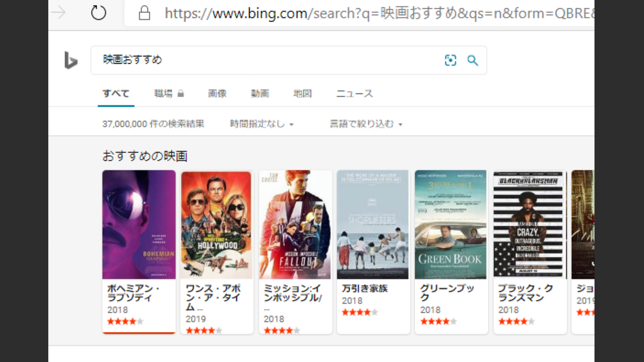Click star rating under ブラック・クランズマン

(517, 321)
